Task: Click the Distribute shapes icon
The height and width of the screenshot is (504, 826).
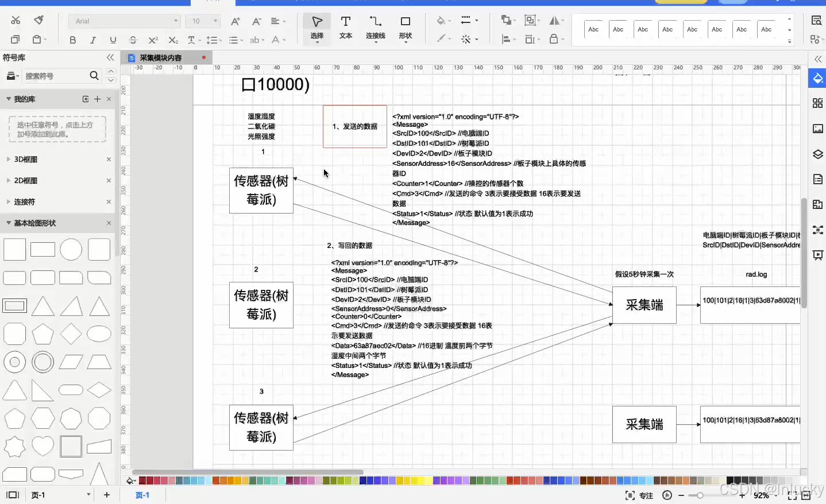Action: click(x=530, y=39)
